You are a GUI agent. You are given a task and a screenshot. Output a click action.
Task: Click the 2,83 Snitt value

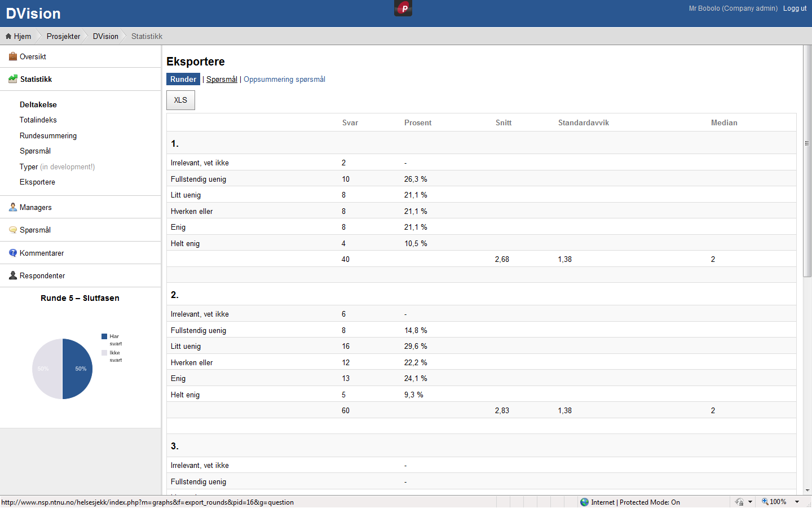tap(502, 410)
